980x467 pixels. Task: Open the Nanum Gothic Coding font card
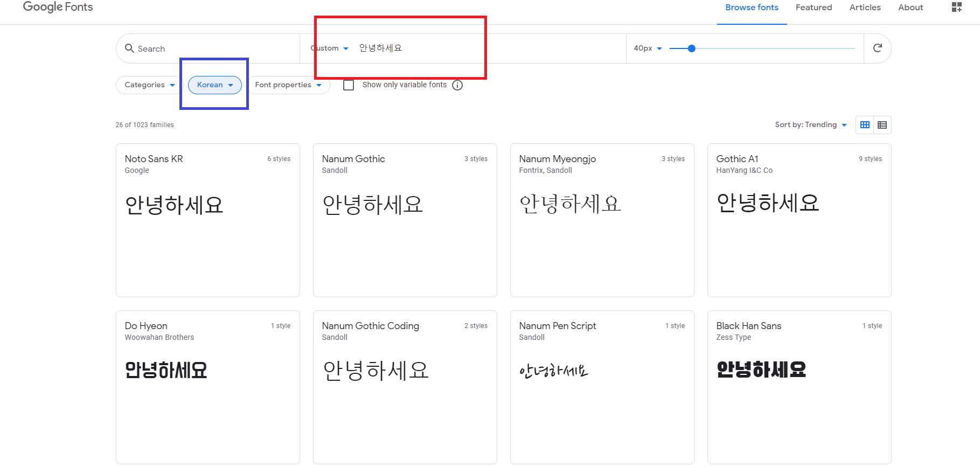[x=405, y=387]
